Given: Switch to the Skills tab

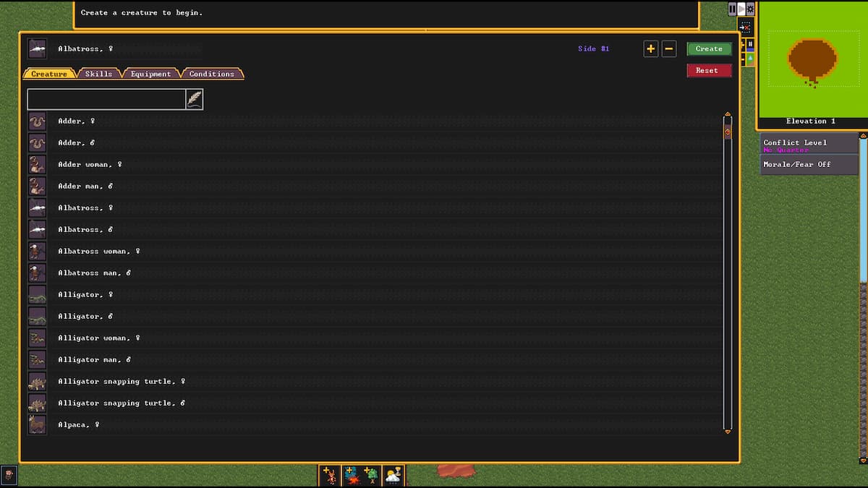Looking at the screenshot, I should pos(99,74).
